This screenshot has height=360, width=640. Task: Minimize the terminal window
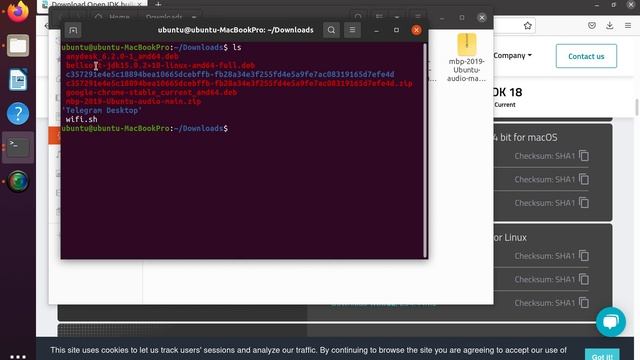376,30
